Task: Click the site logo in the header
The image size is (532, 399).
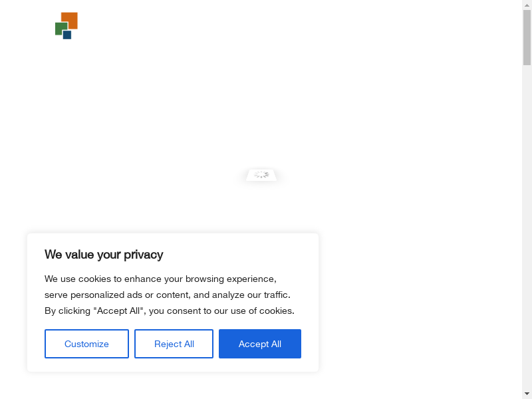Action: click(x=66, y=26)
